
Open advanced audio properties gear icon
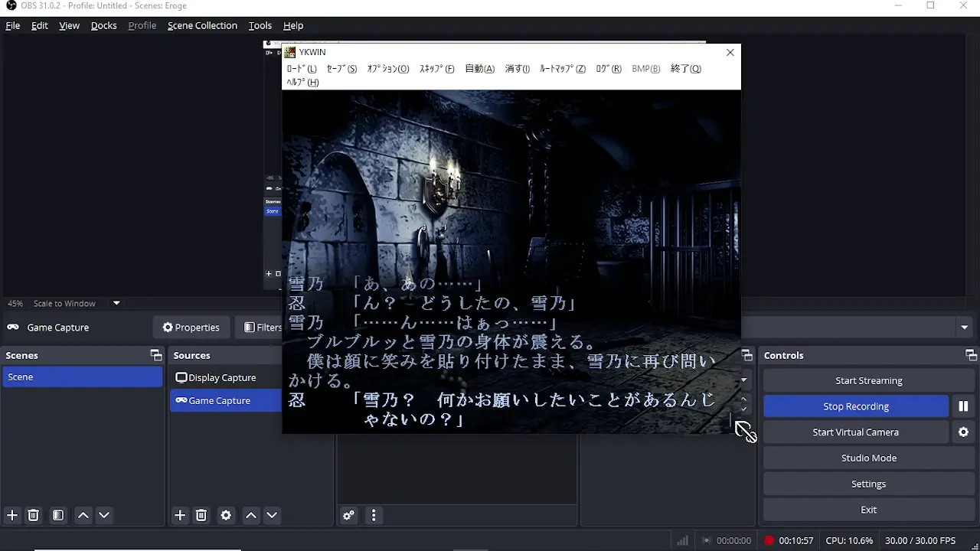coord(348,516)
